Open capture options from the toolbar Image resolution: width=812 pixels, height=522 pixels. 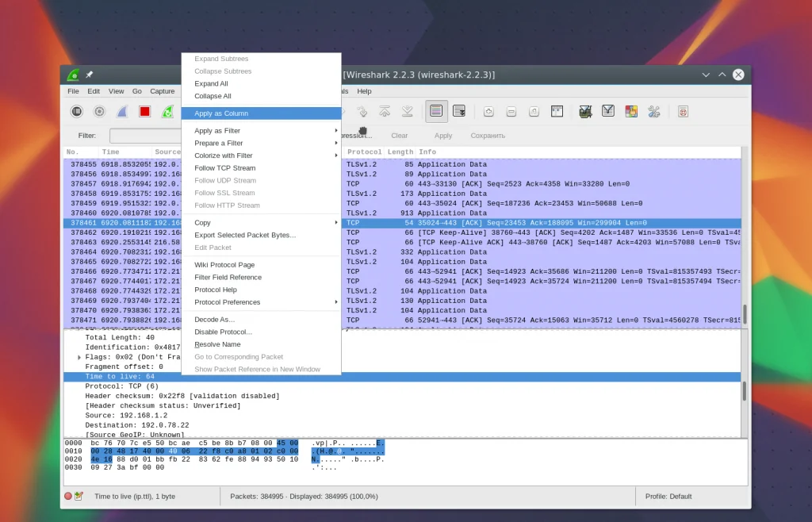pyautogui.click(x=99, y=112)
